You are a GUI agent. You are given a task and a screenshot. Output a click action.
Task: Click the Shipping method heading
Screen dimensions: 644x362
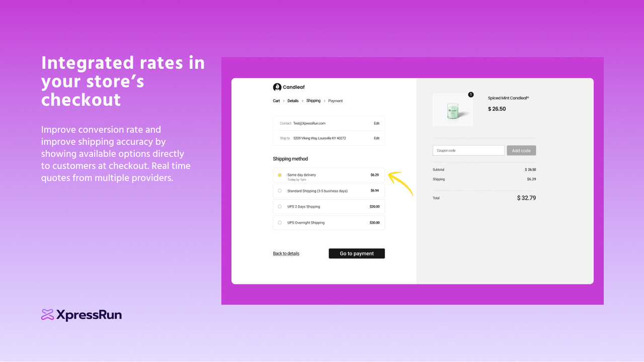click(290, 159)
